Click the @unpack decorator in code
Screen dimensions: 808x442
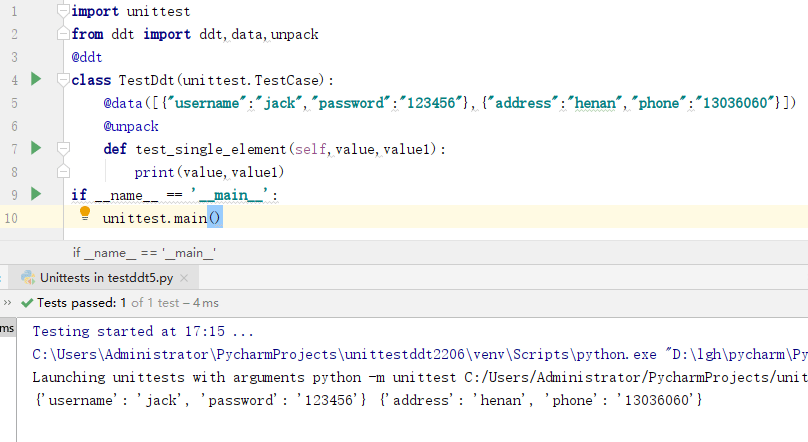pos(130,126)
